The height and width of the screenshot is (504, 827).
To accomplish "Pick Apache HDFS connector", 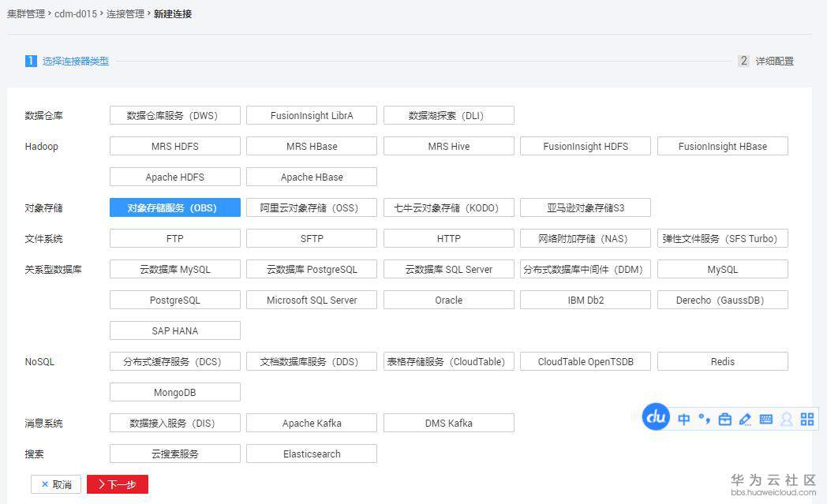I will 175,177.
